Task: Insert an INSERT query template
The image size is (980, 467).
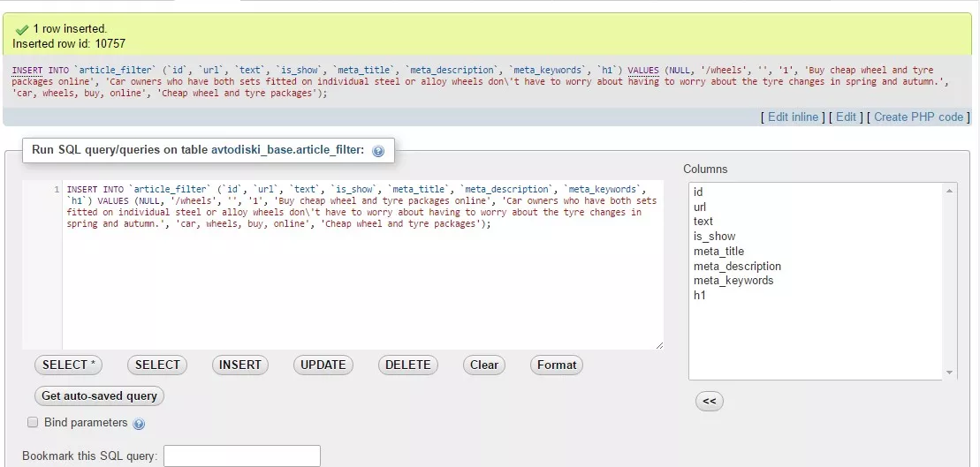Action: (240, 365)
